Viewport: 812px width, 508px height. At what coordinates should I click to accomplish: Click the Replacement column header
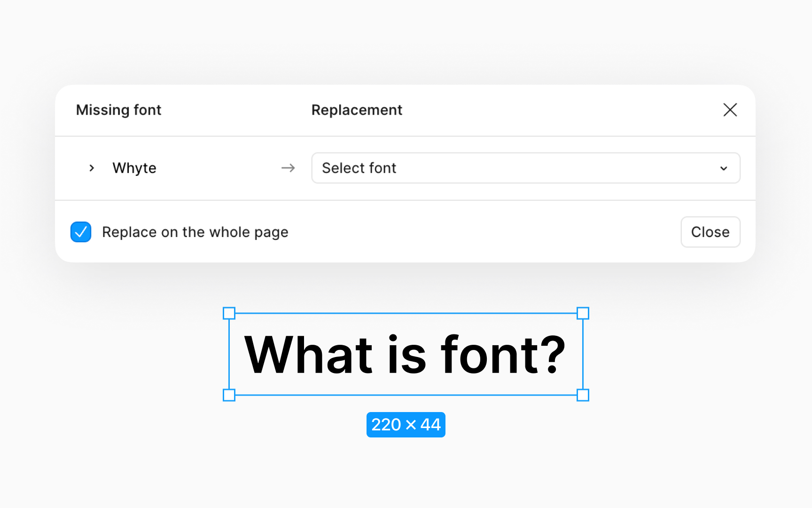(x=357, y=110)
